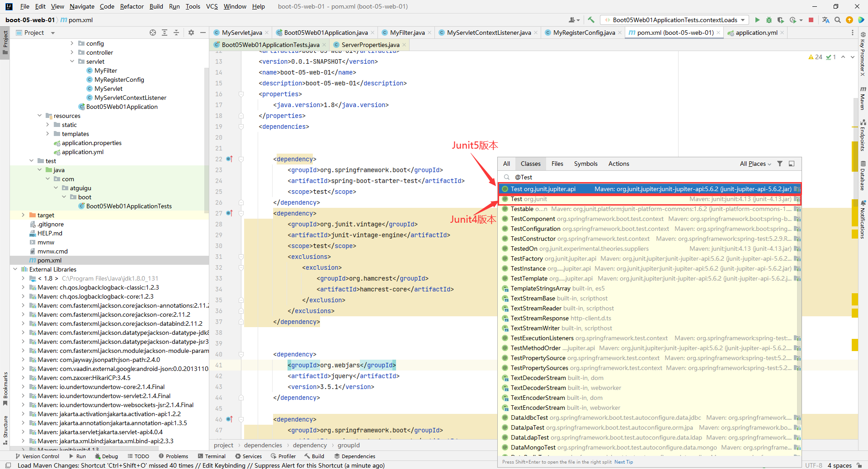The height and width of the screenshot is (469, 868).
Task: Click the Next Tip link in the search popup
Action: point(623,462)
